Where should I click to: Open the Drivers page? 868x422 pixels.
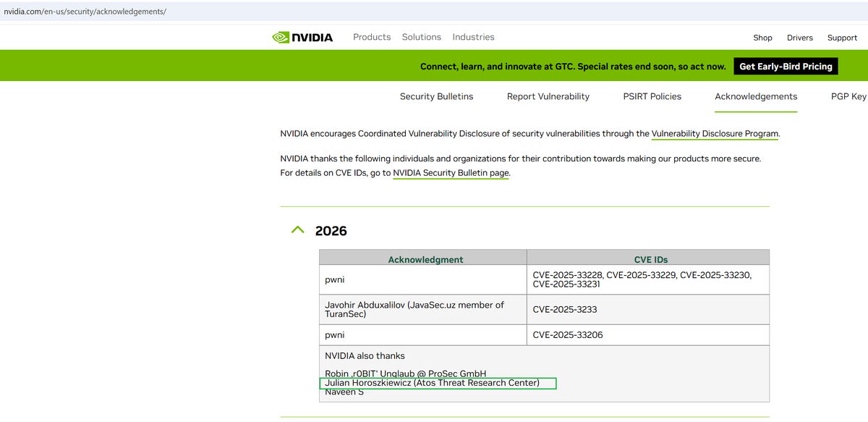(x=800, y=38)
